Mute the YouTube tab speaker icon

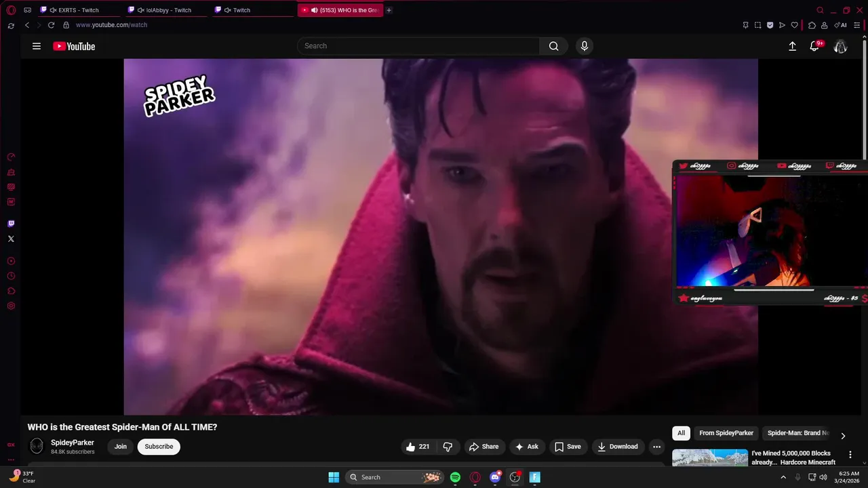pyautogui.click(x=315, y=10)
